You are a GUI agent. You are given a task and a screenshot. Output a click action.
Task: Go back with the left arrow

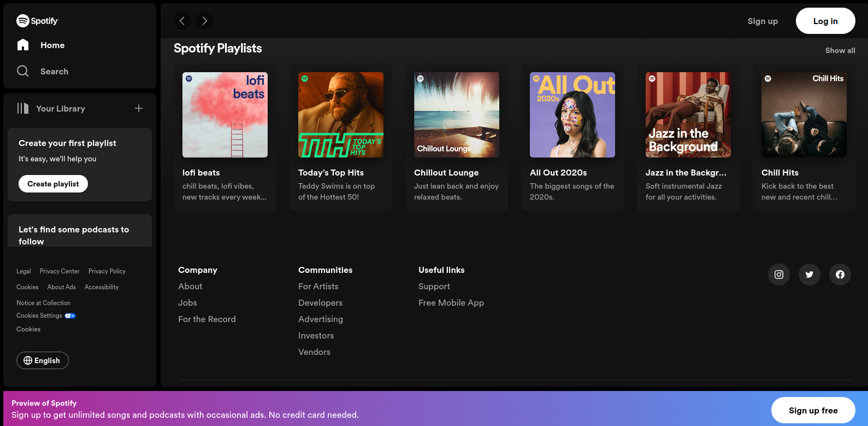pyautogui.click(x=182, y=21)
